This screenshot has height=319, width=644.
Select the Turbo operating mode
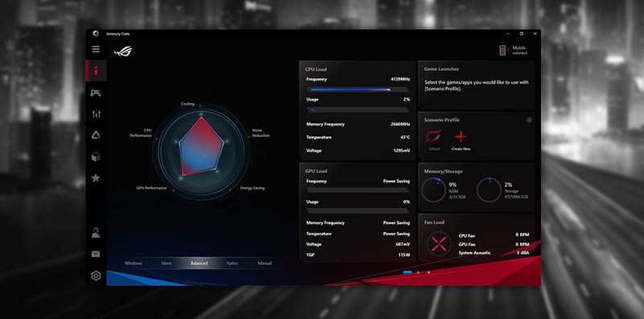(x=232, y=263)
